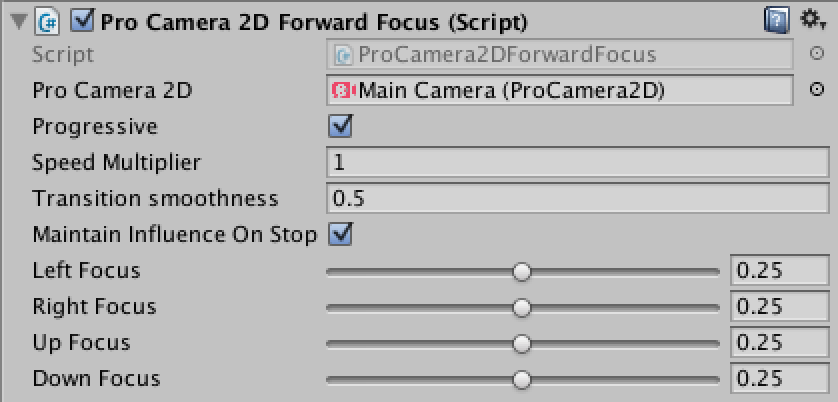The width and height of the screenshot is (838, 402).
Task: Uncheck the Progressive checkbox
Action: click(x=340, y=126)
